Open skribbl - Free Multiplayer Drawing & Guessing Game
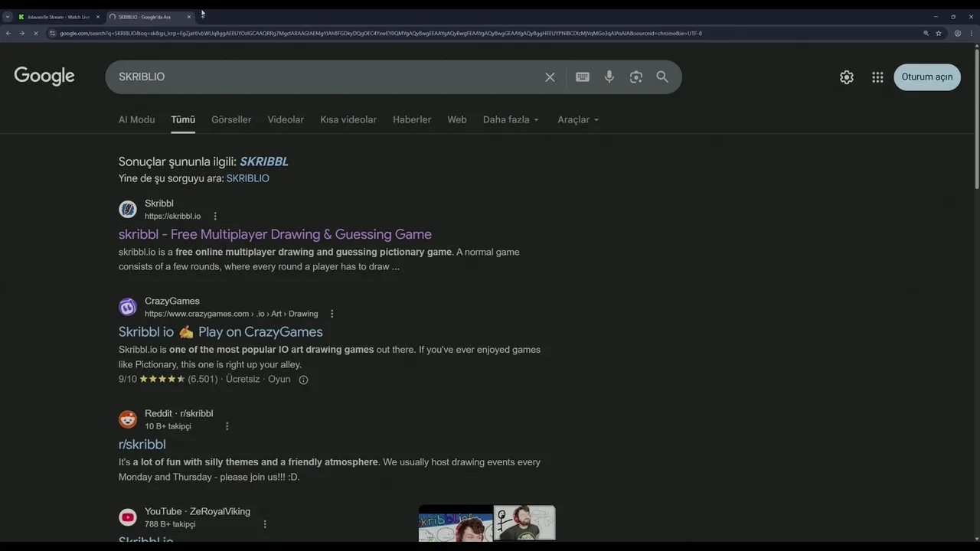Screen dimensions: 980x551 (x=275, y=234)
